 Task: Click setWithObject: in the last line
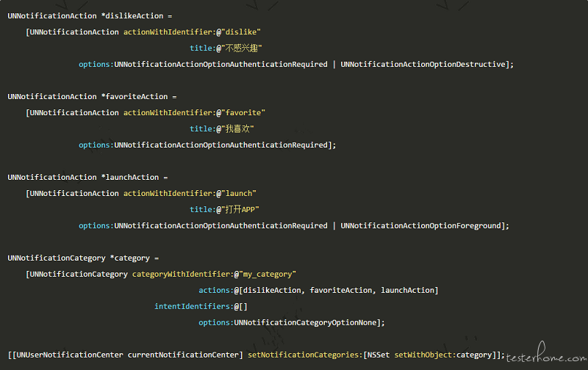click(426, 355)
